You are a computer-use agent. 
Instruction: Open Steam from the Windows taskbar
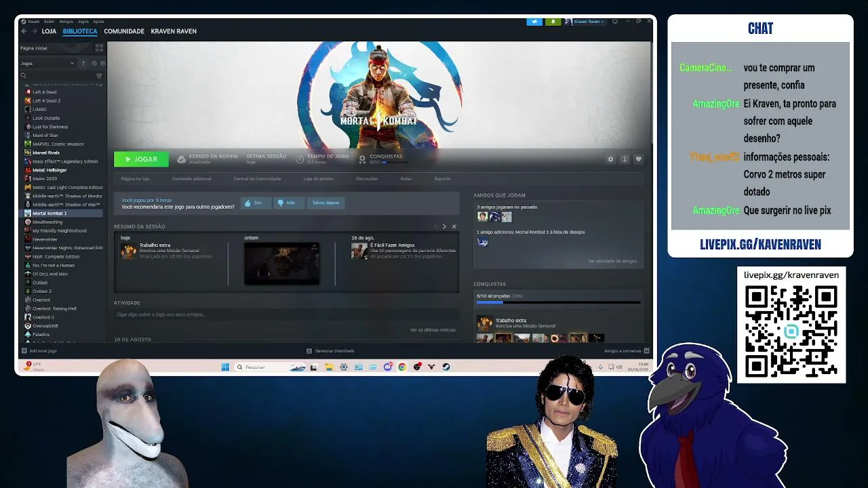pyautogui.click(x=446, y=367)
